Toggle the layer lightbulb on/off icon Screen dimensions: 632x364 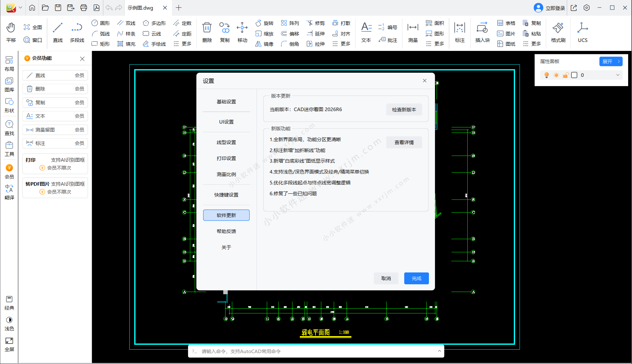546,75
